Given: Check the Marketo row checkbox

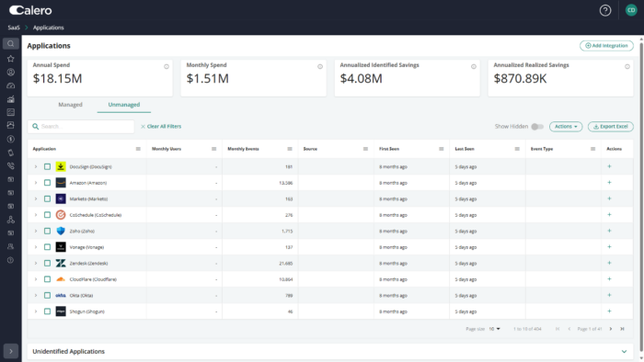Looking at the screenshot, I should coord(47,198).
